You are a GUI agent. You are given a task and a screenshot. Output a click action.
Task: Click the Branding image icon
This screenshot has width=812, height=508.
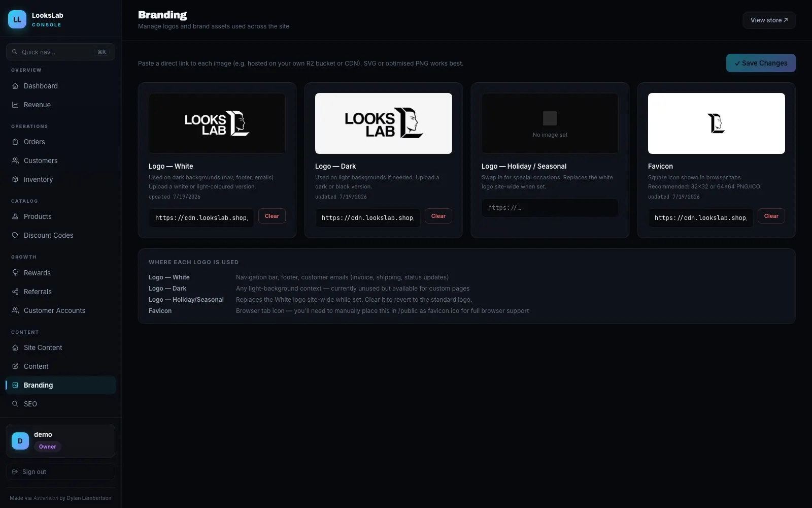[x=15, y=385]
